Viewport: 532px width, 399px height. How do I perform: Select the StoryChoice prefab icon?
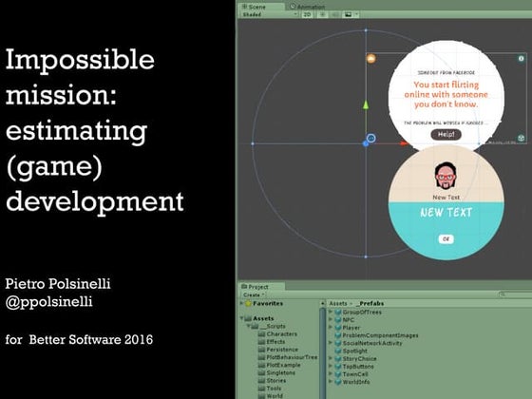[x=338, y=359]
